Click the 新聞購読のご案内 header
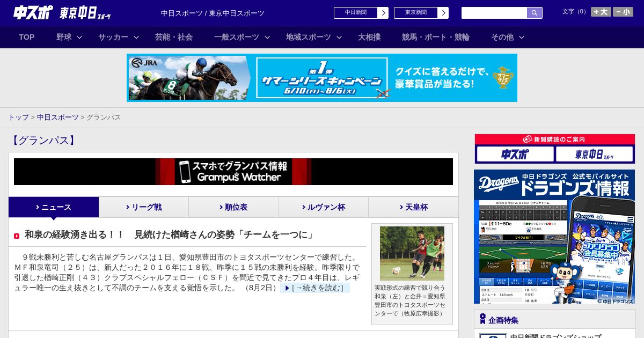The image size is (644, 338). 555,139
